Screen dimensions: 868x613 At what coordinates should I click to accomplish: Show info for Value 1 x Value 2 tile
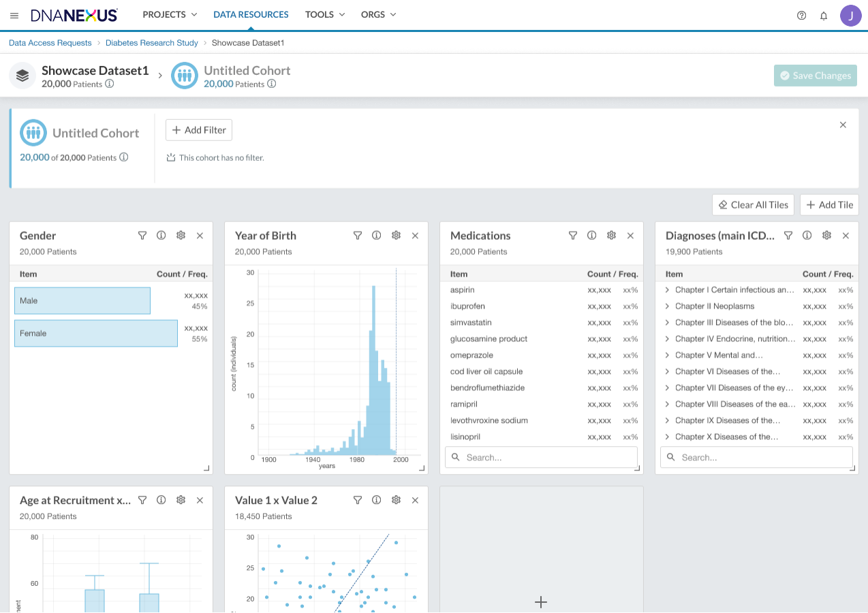pos(377,500)
